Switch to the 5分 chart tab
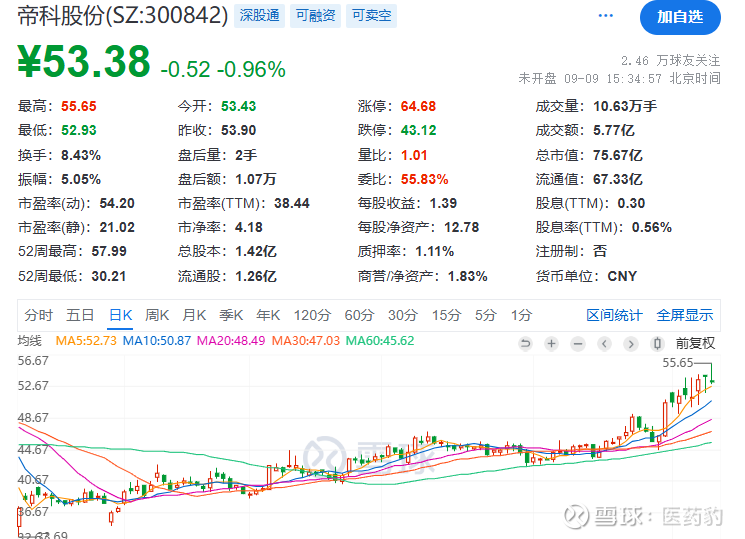Screen dimensions: 745x539 tap(486, 315)
